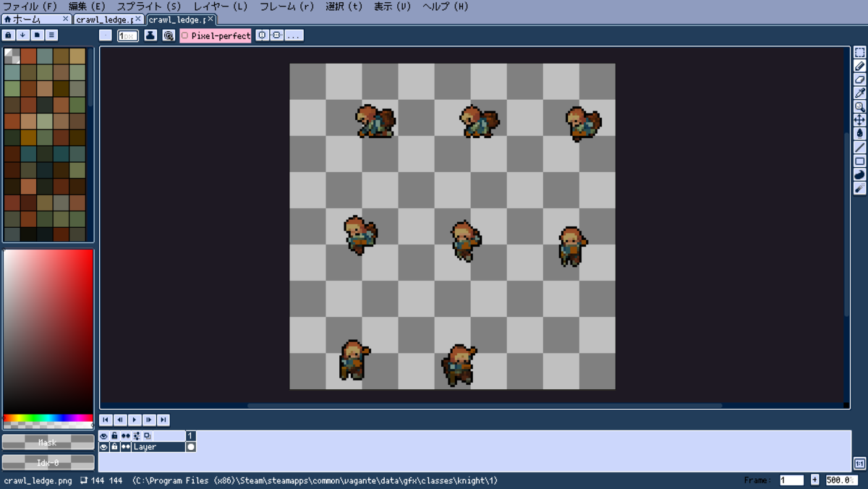This screenshot has width=868, height=489.
Task: Click the 1:1 preview button
Action: 859,463
